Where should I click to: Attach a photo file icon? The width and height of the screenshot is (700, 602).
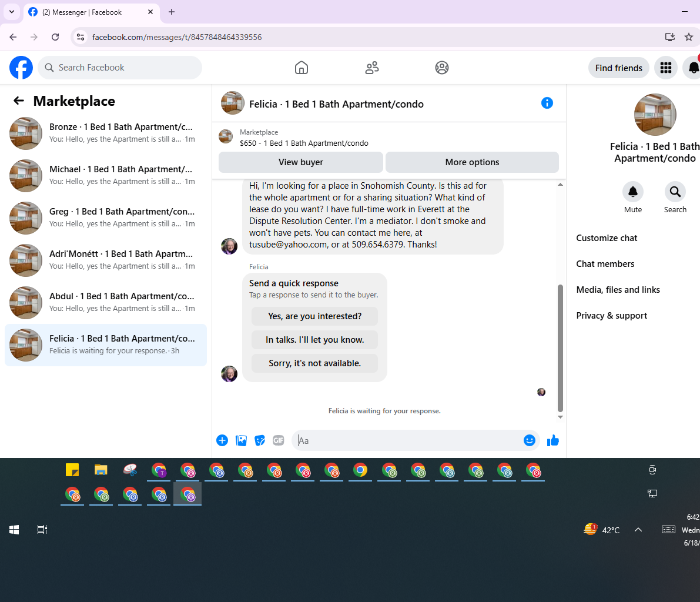point(241,441)
